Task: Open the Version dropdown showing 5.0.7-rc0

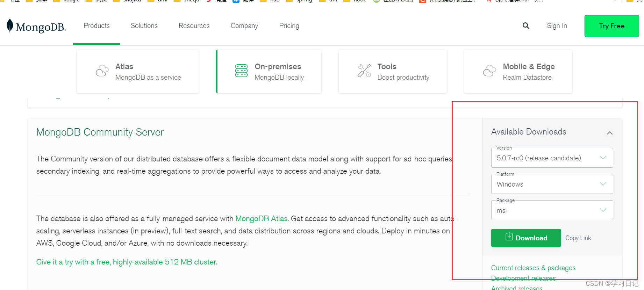Action: coord(552,158)
